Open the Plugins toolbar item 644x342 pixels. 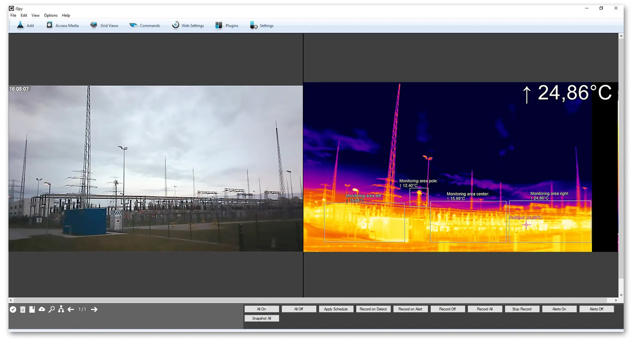[227, 25]
